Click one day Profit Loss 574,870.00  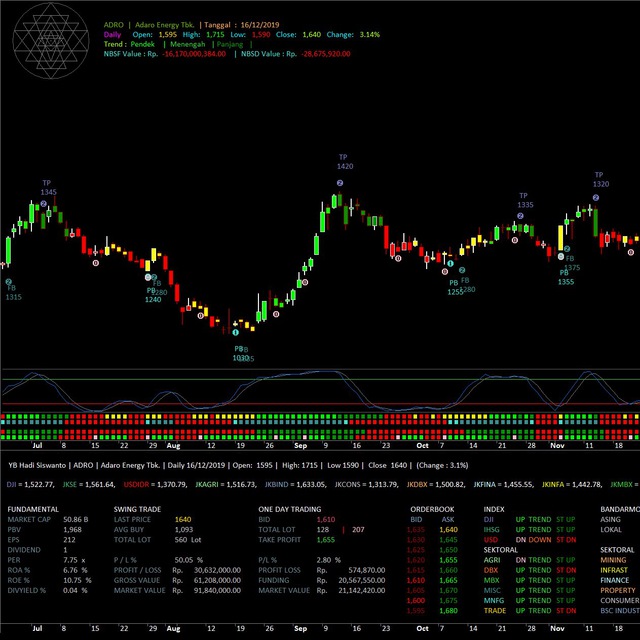point(367,570)
